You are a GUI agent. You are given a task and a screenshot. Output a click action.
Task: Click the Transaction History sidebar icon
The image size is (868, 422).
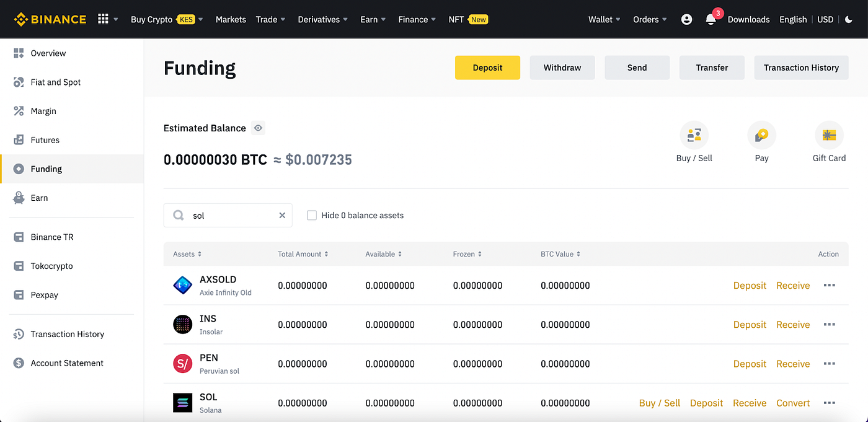pos(19,334)
